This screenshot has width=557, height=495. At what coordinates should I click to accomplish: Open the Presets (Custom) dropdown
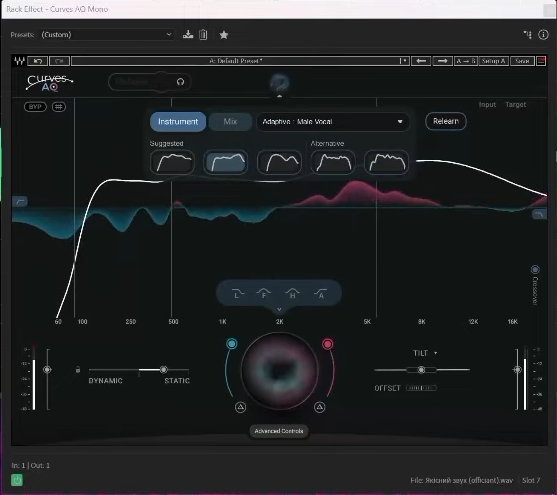coord(107,34)
